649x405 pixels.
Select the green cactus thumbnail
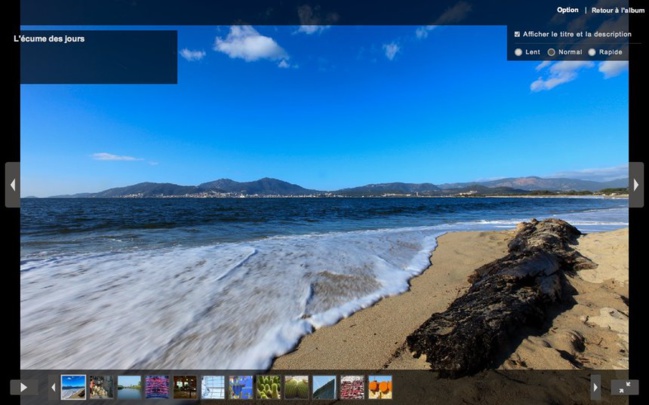click(268, 387)
